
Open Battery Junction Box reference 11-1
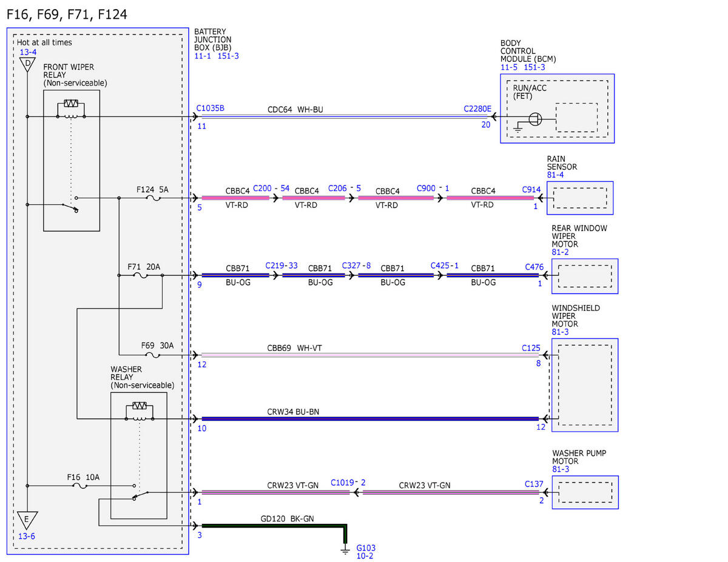tap(203, 55)
